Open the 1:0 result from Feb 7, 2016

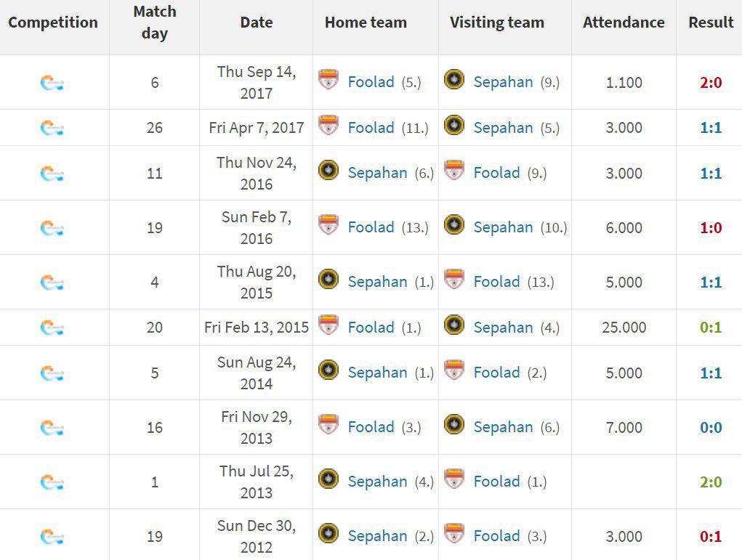711,227
